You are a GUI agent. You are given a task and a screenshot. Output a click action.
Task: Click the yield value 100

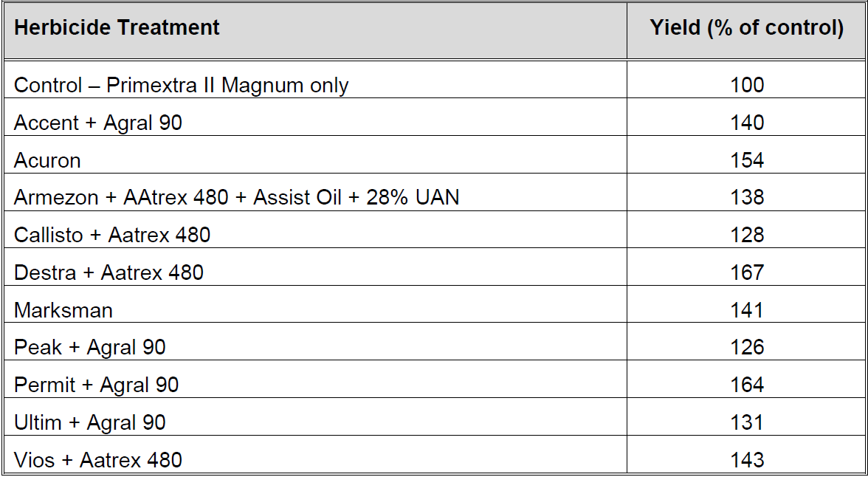coord(747,85)
